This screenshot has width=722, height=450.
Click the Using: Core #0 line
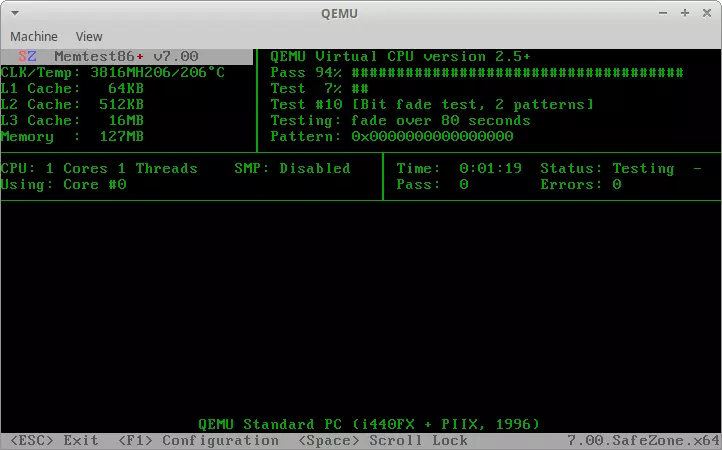(64, 185)
